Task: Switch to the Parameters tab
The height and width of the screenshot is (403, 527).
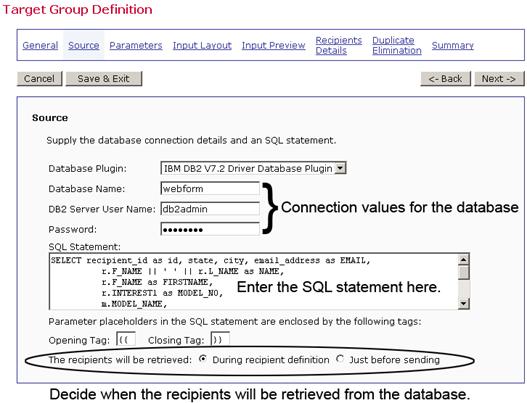Action: click(x=136, y=45)
